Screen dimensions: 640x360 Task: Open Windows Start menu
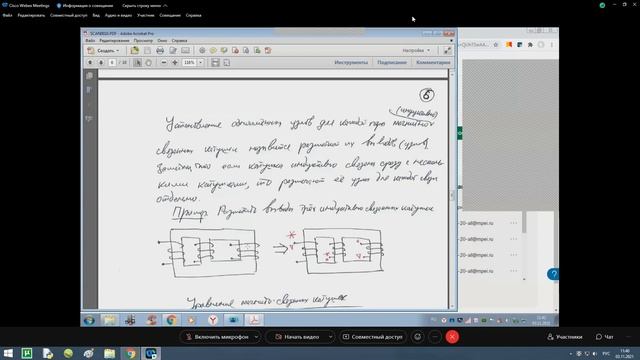[x=8, y=353]
